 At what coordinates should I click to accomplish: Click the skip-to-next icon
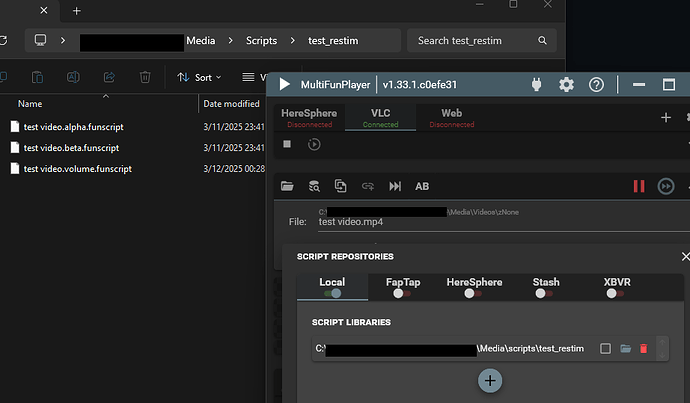tap(395, 187)
